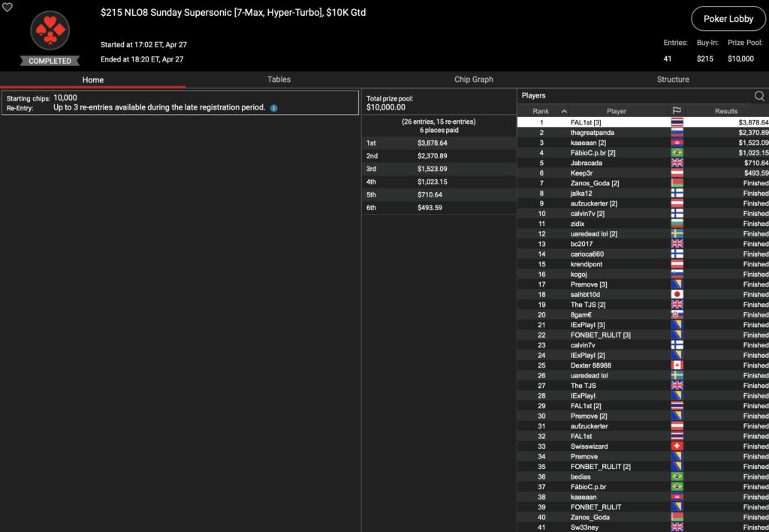Select player Sw33ney
Image resolution: width=769 pixels, height=532 pixels.
tap(584, 527)
